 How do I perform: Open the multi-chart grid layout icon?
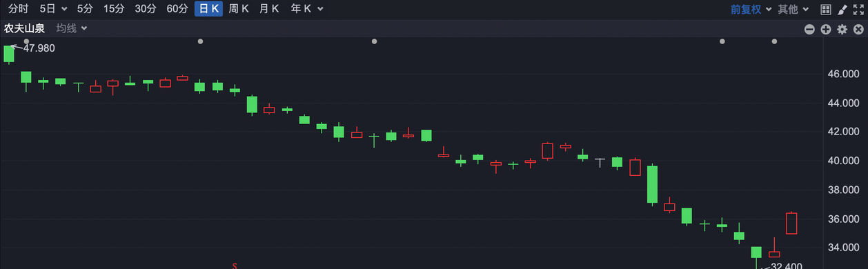826,9
